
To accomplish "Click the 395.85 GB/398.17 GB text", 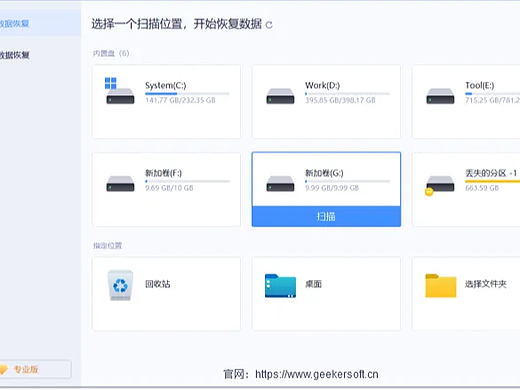I will 340,100.
